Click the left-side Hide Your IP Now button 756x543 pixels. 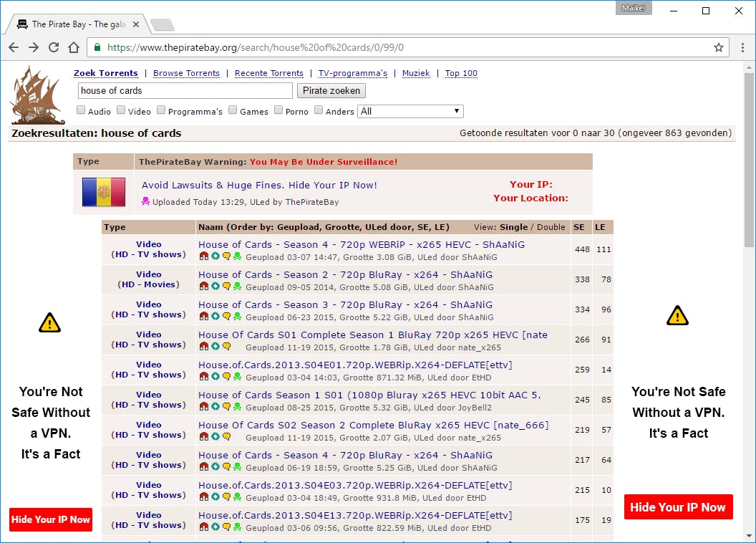point(51,519)
